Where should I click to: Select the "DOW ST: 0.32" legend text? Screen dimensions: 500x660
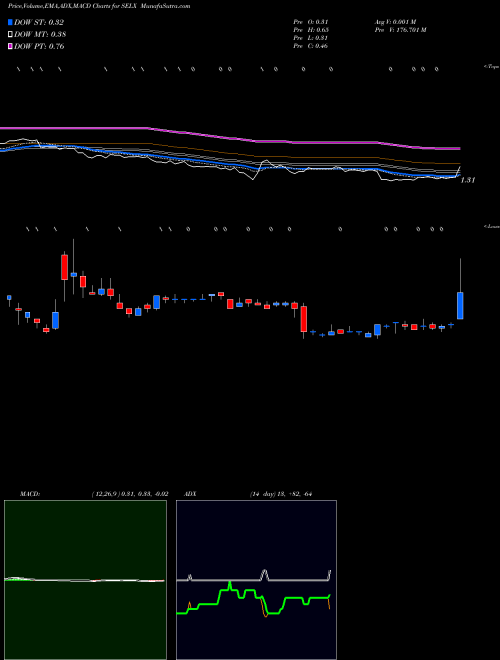click(x=39, y=22)
